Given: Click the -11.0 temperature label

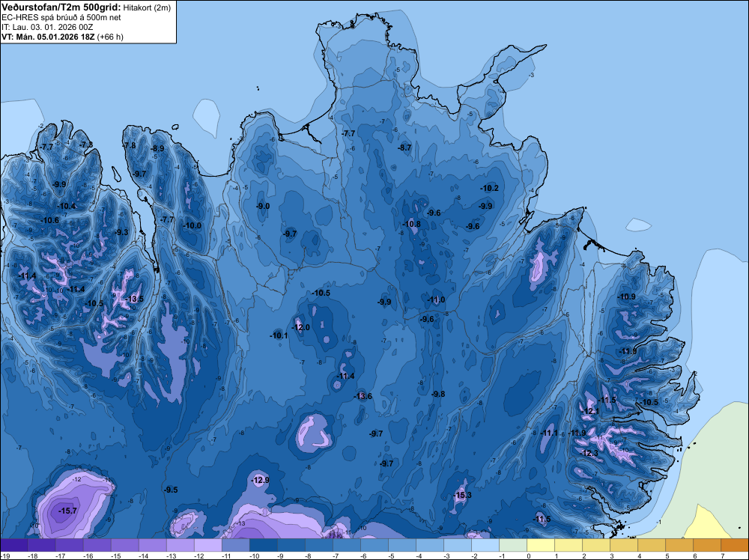Looking at the screenshot, I should point(436,299).
